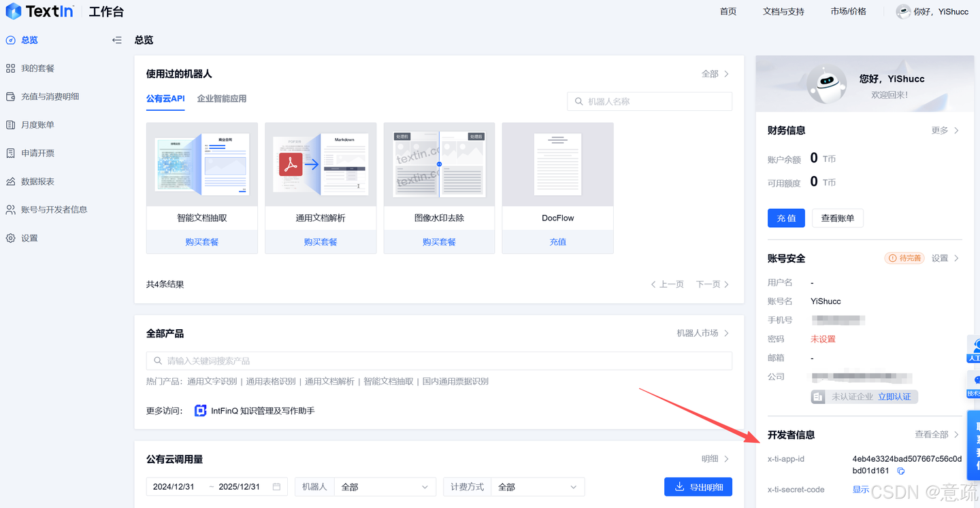
Task: Open 查看全部 developer information
Action: 937,435
